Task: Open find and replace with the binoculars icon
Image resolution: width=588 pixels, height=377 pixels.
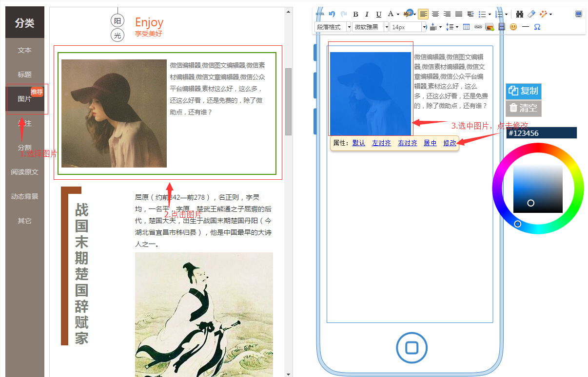Action: click(520, 14)
